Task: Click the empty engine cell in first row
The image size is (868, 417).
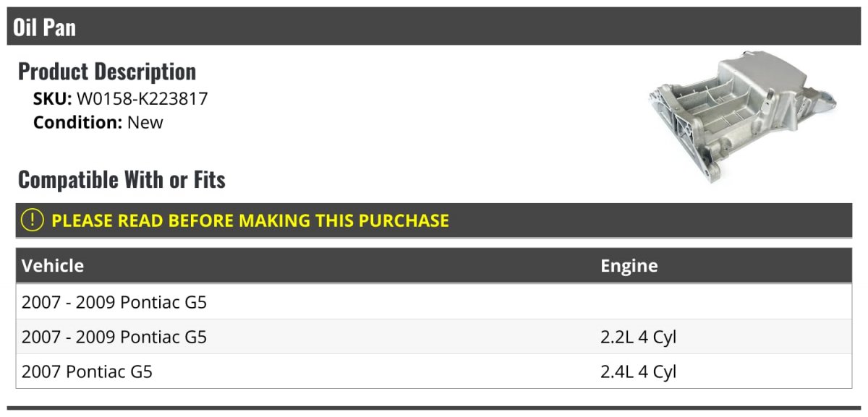Action: click(723, 302)
